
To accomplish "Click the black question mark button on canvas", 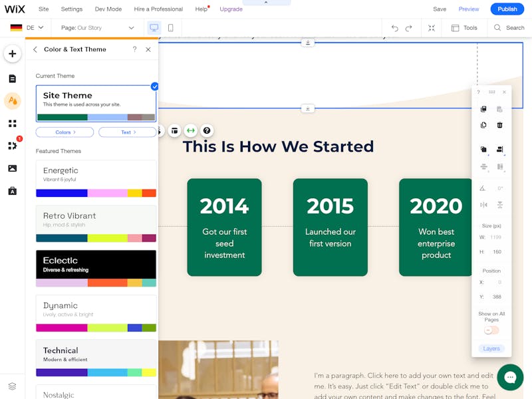I will pyautogui.click(x=207, y=130).
